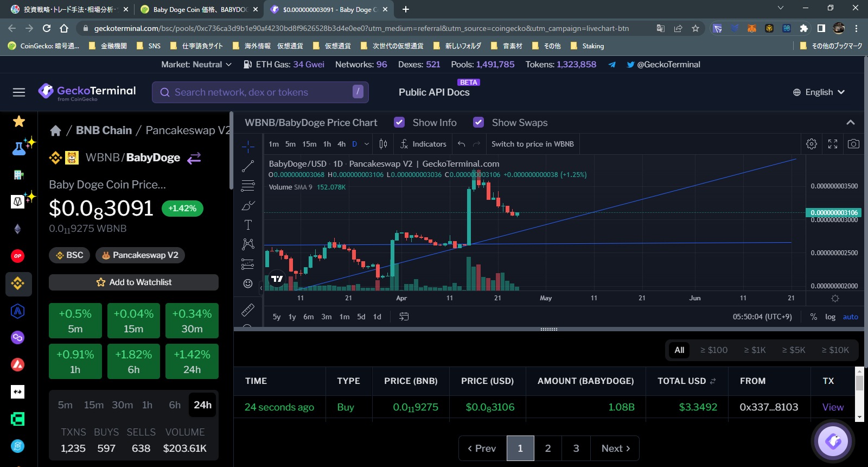Toggle the TOTAL USD column currency
868x467 pixels.
coord(713,381)
